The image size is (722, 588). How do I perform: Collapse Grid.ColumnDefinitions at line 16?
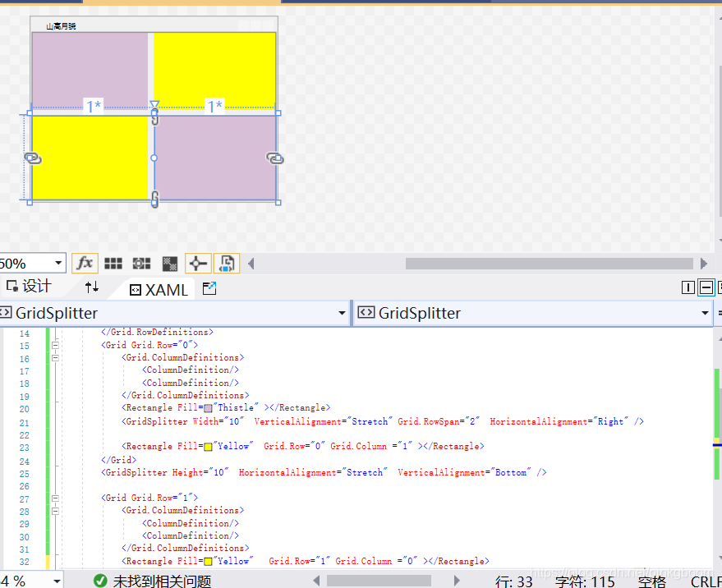(55, 358)
